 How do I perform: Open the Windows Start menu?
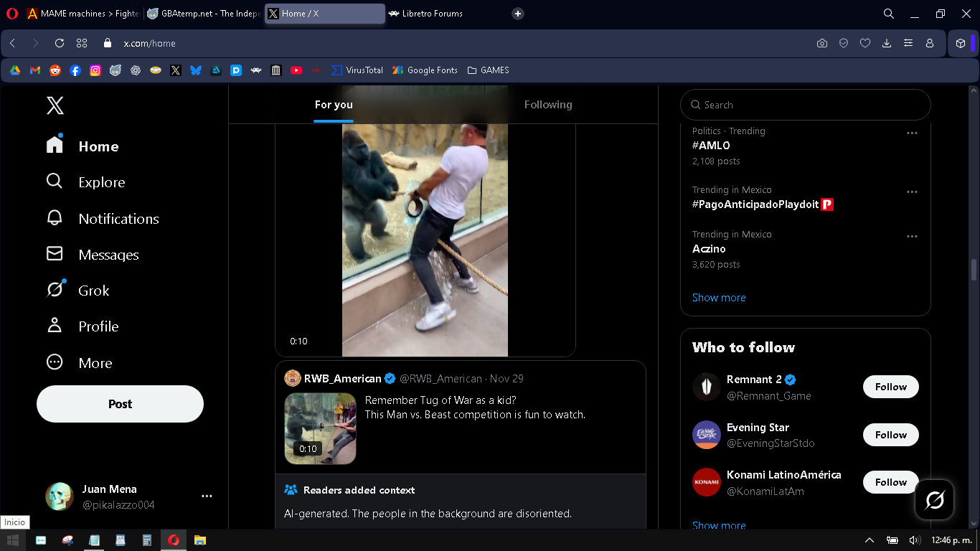tap(13, 540)
